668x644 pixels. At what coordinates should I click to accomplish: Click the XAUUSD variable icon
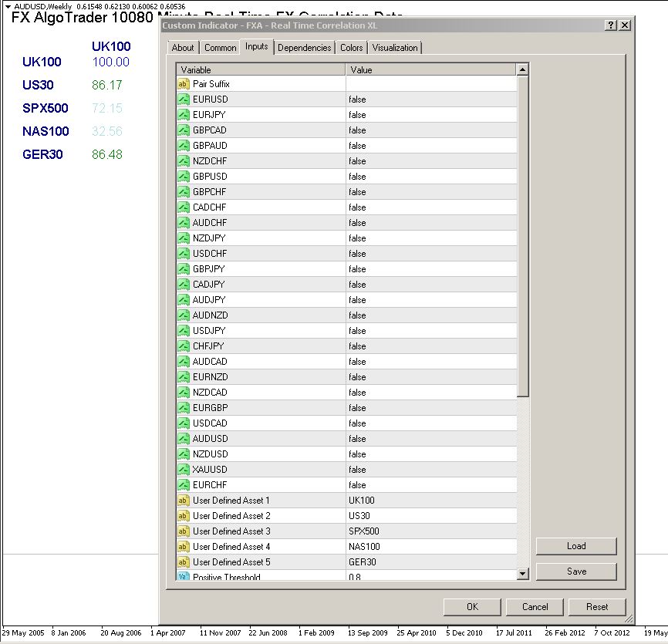[x=184, y=470]
